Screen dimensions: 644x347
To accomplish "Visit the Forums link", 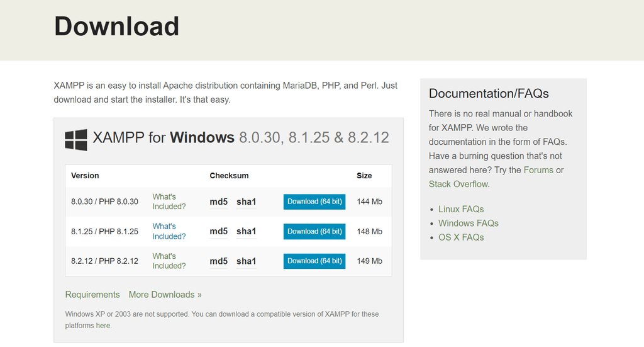I will point(538,170).
